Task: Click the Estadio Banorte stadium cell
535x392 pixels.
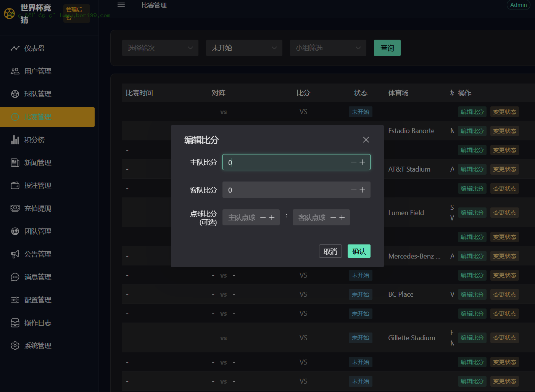Action: [x=411, y=131]
